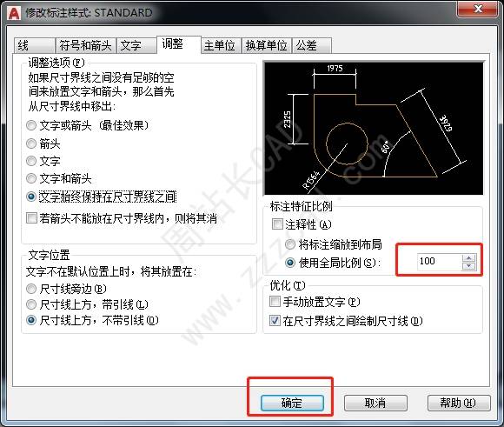Increase global scale with up spinner arrow
This screenshot has width=504, height=427.
click(468, 258)
